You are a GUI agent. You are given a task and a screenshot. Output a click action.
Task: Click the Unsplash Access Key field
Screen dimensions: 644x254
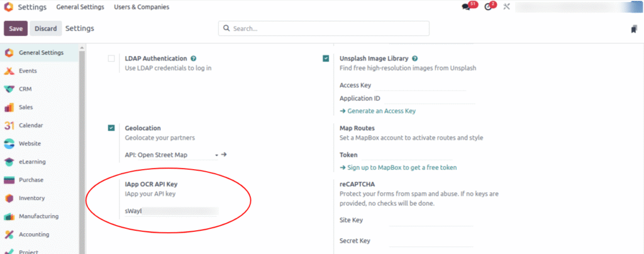pos(420,86)
